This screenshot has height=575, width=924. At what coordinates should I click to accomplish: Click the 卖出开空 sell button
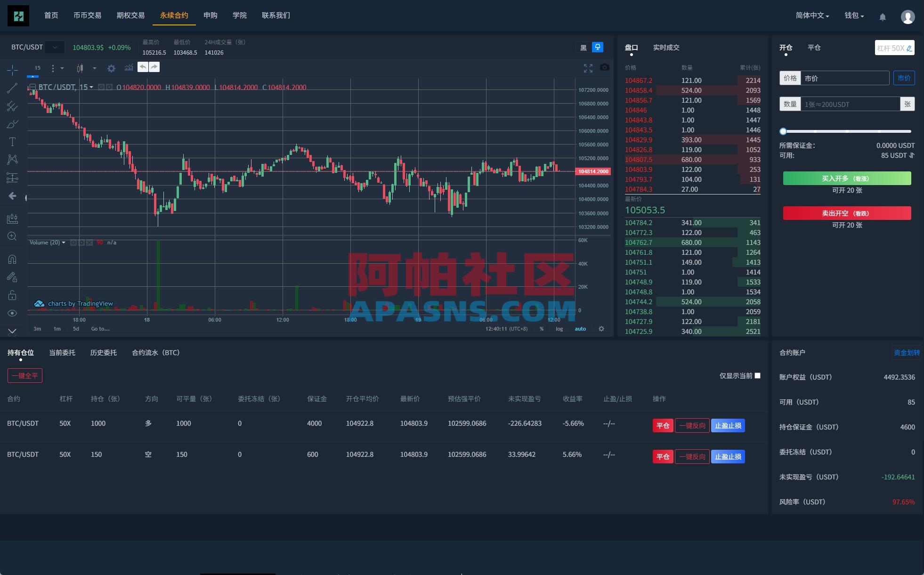click(x=847, y=213)
